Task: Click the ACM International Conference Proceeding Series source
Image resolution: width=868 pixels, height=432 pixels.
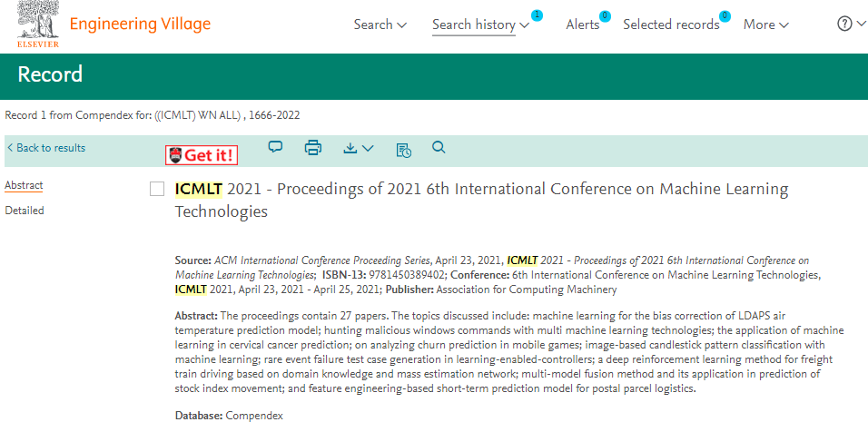Action: pyautogui.click(x=322, y=260)
